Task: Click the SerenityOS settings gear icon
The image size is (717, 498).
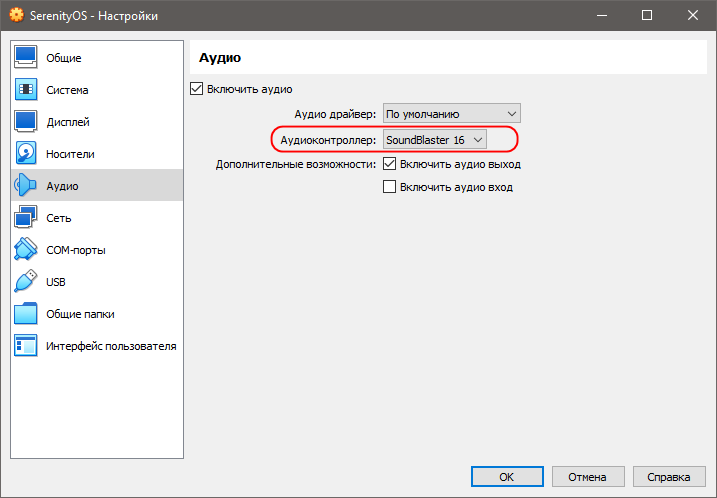Action: (16, 15)
